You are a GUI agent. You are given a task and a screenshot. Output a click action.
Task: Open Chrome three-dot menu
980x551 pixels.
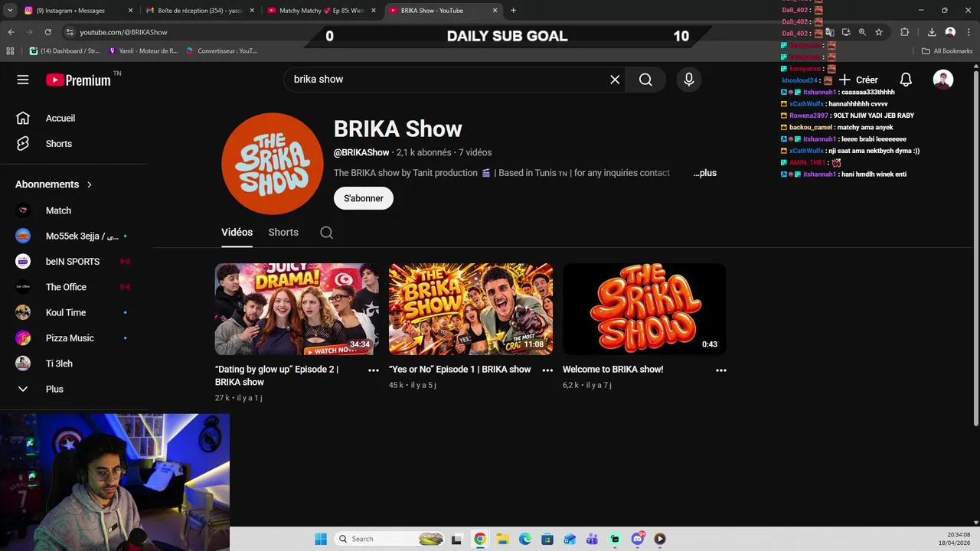coord(968,32)
